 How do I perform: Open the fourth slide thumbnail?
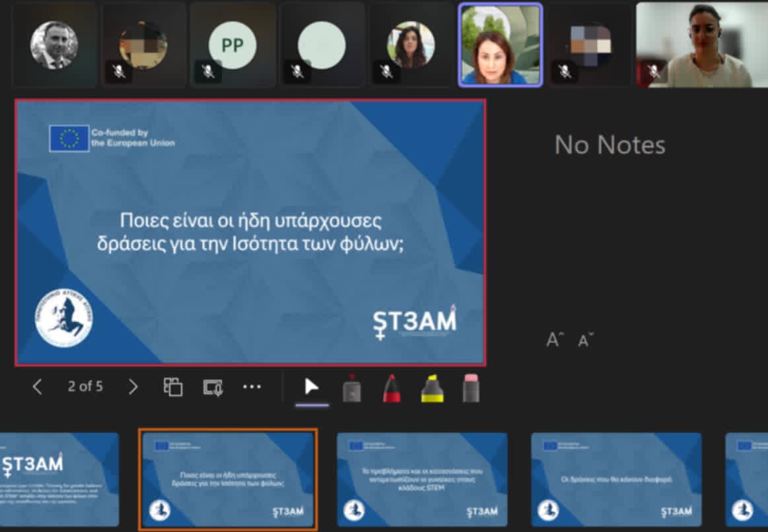click(x=616, y=480)
